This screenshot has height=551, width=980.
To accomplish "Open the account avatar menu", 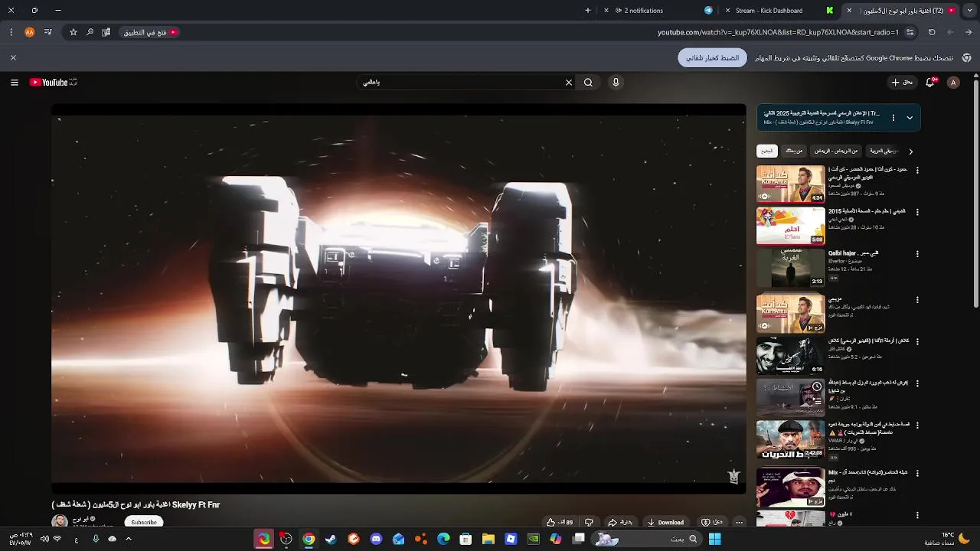I will (953, 83).
